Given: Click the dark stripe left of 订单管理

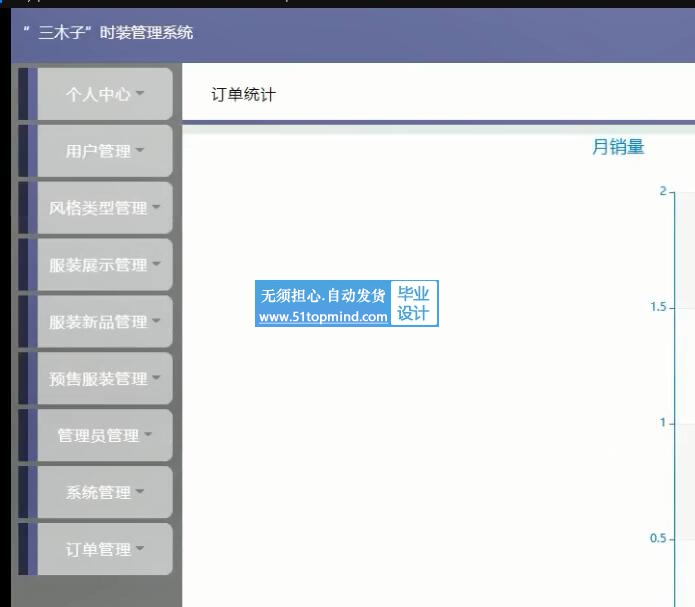Looking at the screenshot, I should click(x=22, y=549).
